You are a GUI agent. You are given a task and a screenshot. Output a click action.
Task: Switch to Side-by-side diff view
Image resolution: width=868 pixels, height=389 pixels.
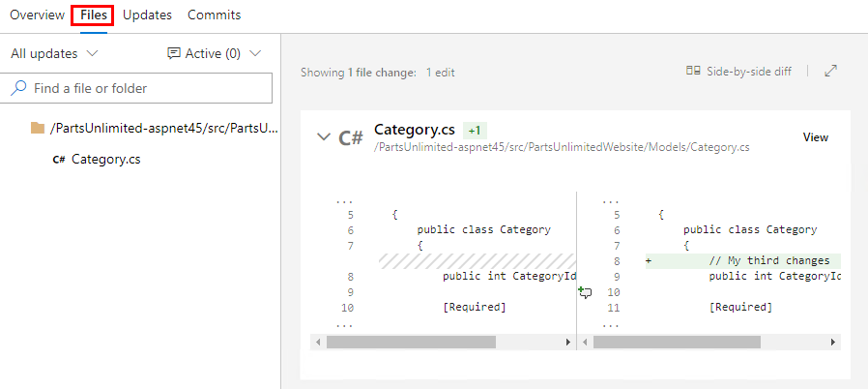pyautogui.click(x=738, y=71)
